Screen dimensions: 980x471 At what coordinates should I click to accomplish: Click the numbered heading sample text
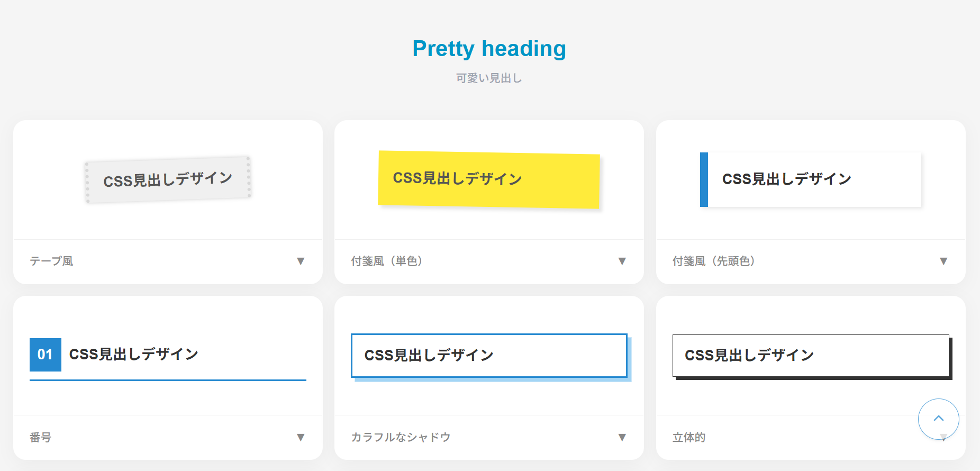pyautogui.click(x=134, y=354)
